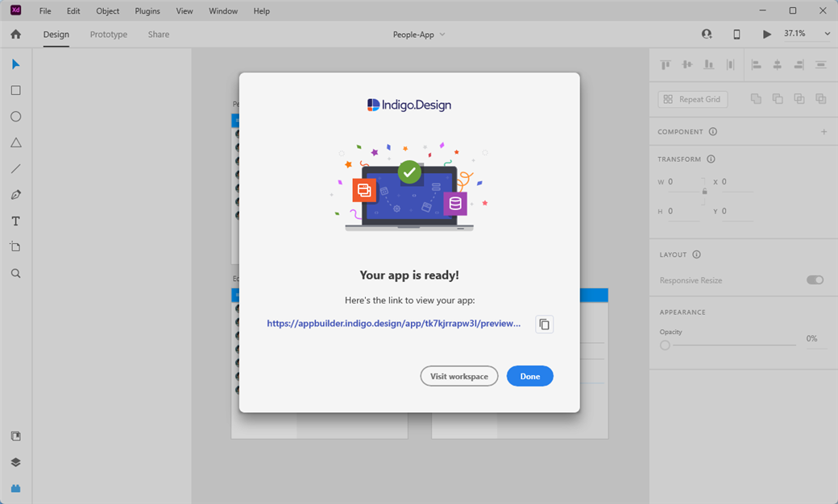Select the Text tool
Image resolution: width=838 pixels, height=504 pixels.
pyautogui.click(x=16, y=221)
